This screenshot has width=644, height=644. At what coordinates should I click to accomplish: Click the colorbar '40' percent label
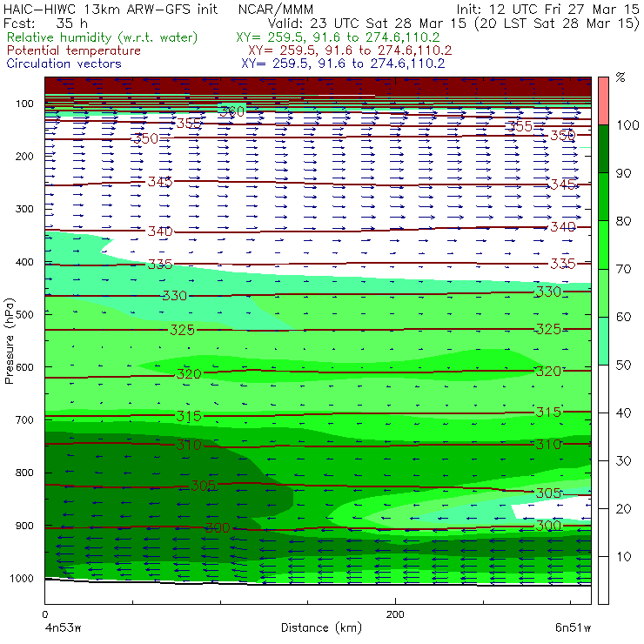(623, 413)
